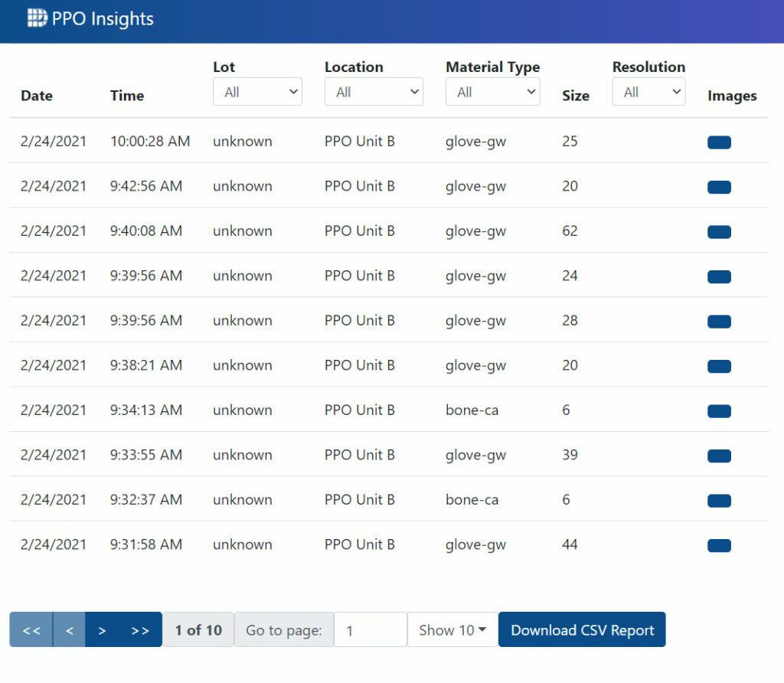Expand the Resolution filter dropdown
Screen dimensions: 784x683
648,91
